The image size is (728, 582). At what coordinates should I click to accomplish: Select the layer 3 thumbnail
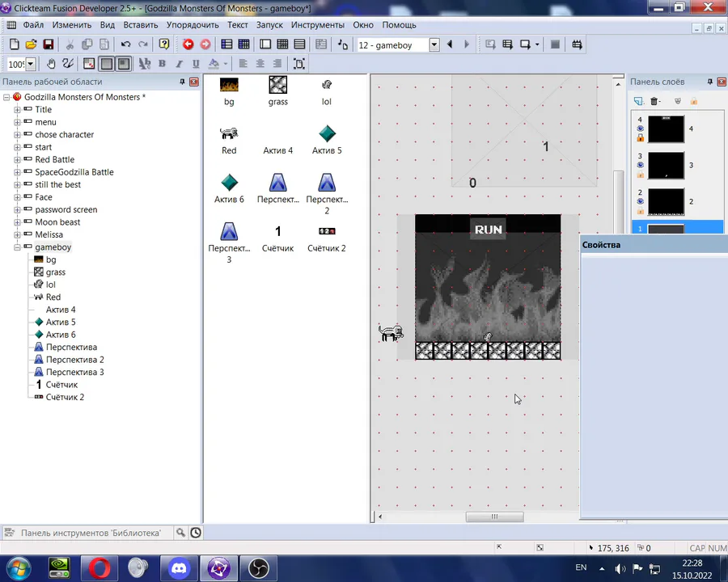[x=666, y=165]
